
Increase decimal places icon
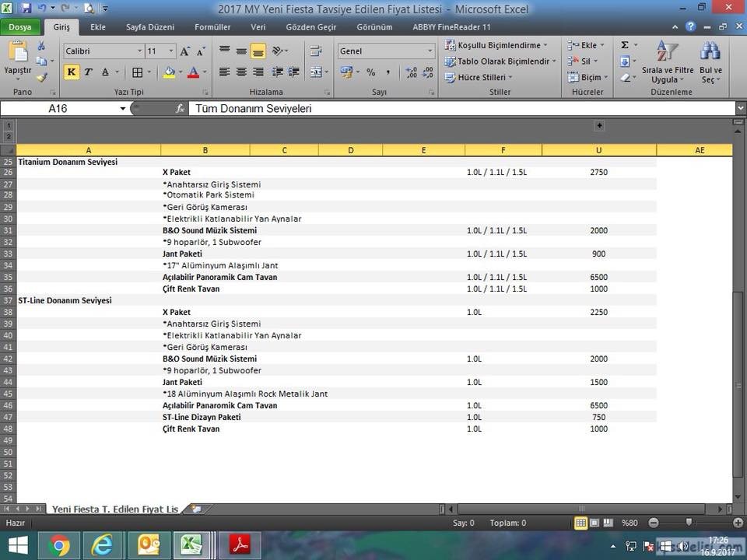(x=411, y=72)
